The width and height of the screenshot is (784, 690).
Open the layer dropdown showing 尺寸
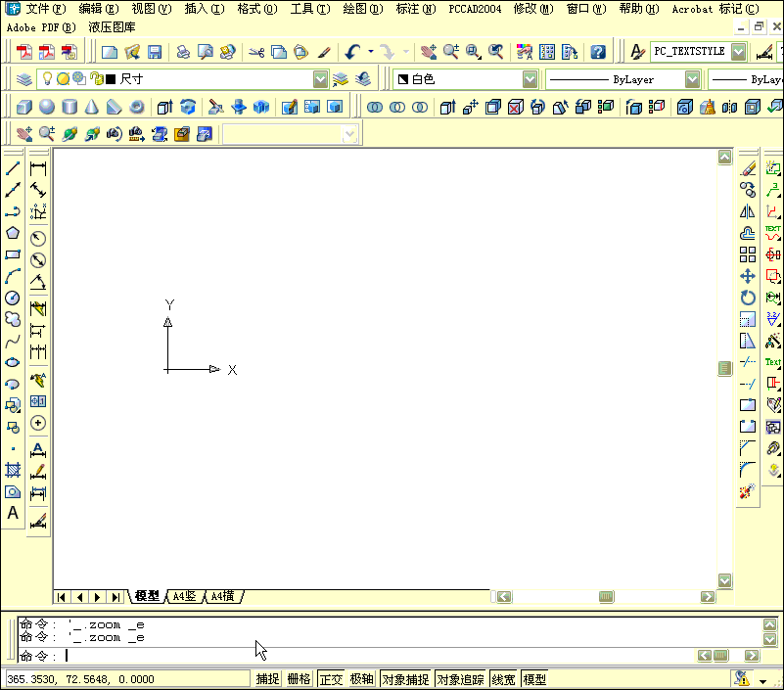[320, 79]
